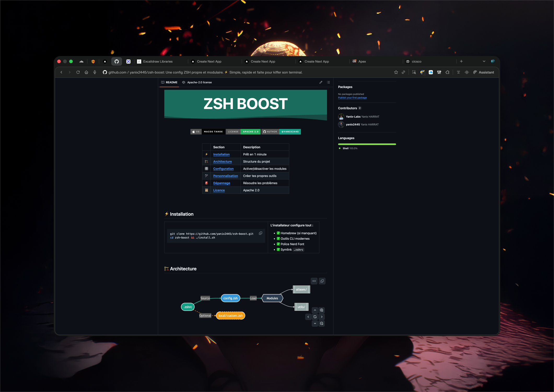
Task: Toggle the diagram's horizontal expand arrows button
Action: pos(314,281)
